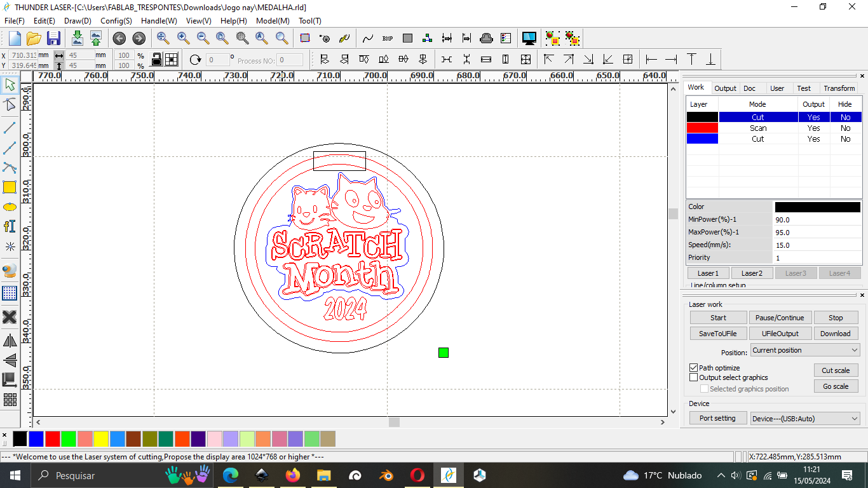Open the Device USB Auto dropdown

(x=805, y=419)
